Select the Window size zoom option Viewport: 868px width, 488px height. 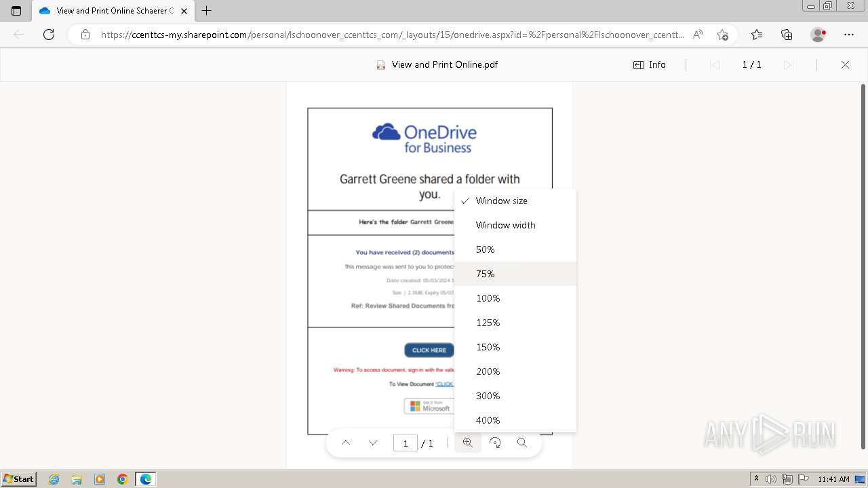(515, 201)
